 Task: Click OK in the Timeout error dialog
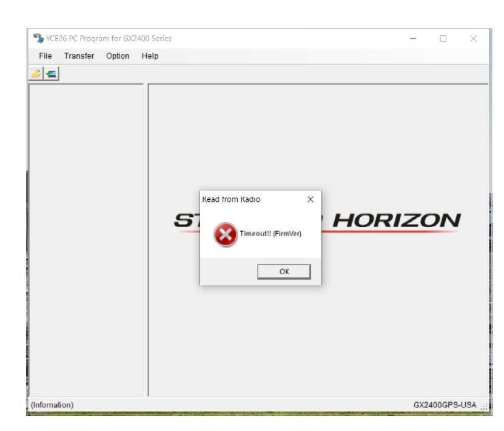coord(284,271)
